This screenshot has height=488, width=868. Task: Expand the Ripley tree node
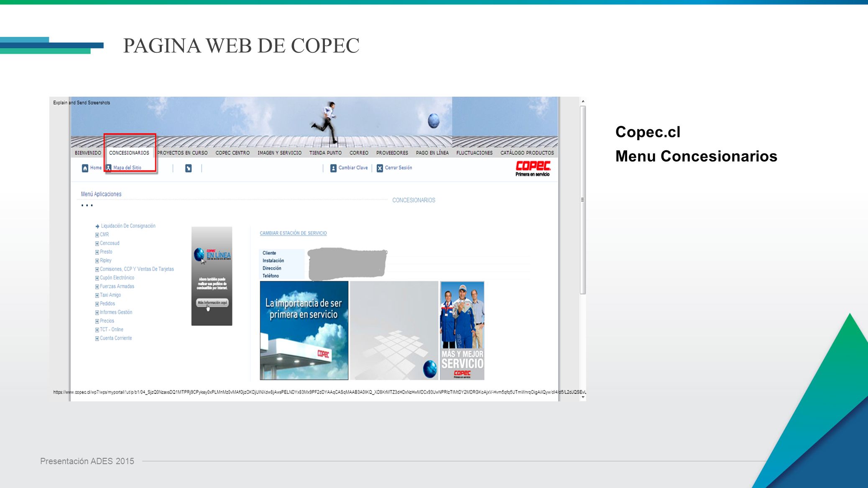97,261
